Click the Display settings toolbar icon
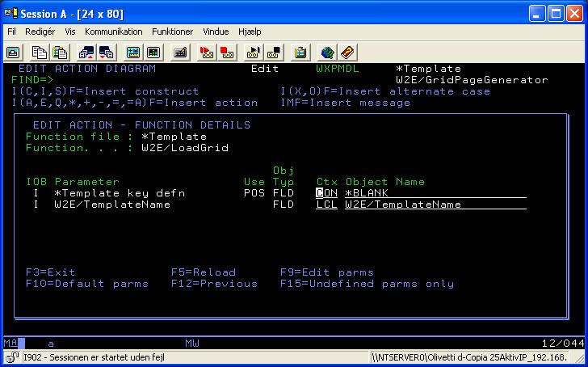This screenshot has height=367, width=588. click(133, 53)
